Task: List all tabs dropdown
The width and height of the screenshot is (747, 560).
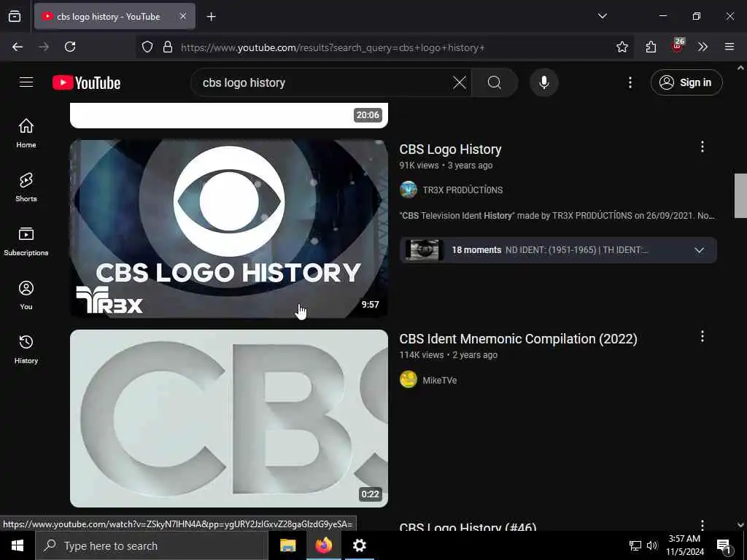Action: pos(602,16)
